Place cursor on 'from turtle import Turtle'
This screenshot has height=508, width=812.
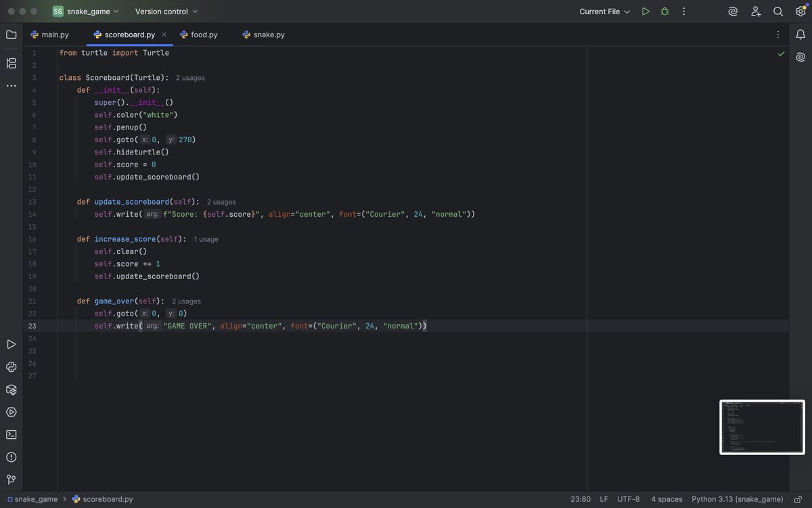coord(114,53)
